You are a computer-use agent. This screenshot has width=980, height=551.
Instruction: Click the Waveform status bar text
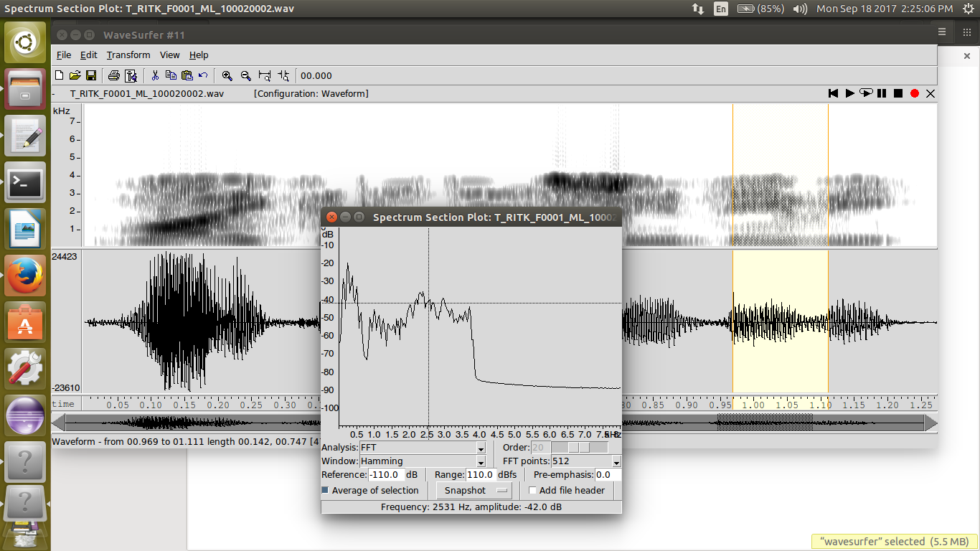pyautogui.click(x=186, y=441)
